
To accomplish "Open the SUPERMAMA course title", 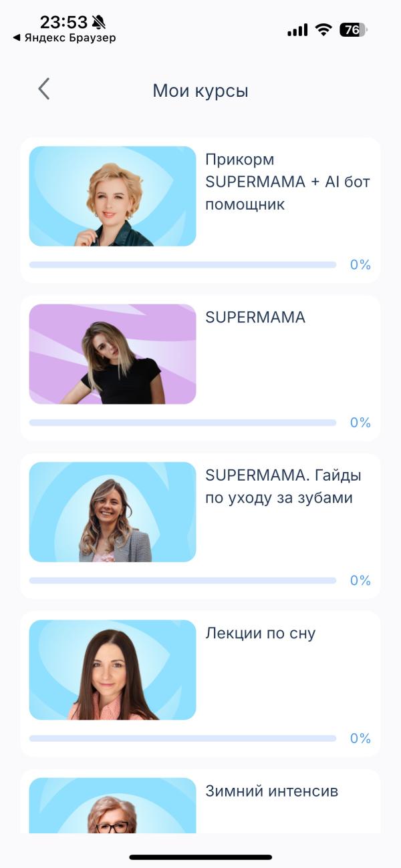I will [255, 318].
